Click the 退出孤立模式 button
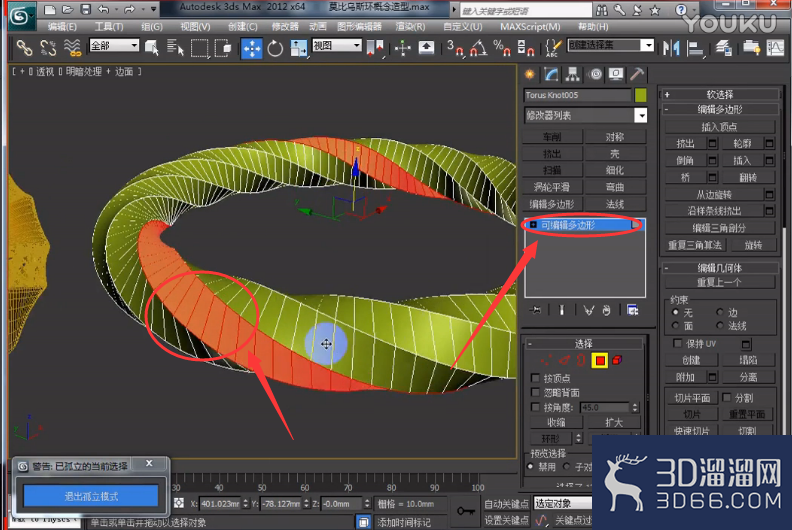792x530 pixels. click(91, 496)
